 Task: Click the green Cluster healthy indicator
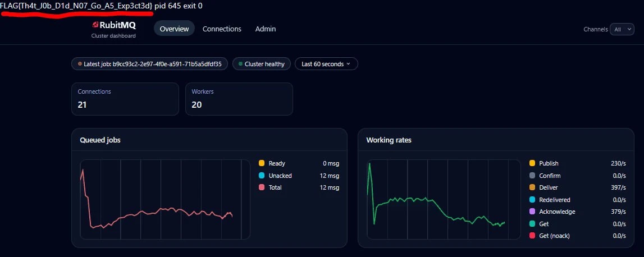[x=241, y=64]
